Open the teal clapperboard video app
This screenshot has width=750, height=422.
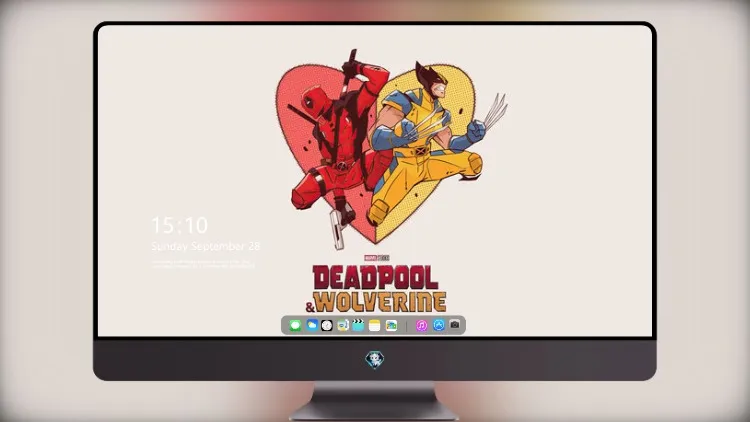click(x=358, y=325)
